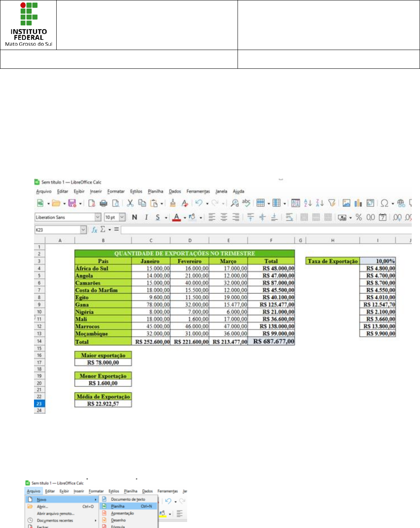Image resolution: width=420 pixels, height=528 pixels.
Task: Click the Sort Ascending icon
Action: pos(308,203)
